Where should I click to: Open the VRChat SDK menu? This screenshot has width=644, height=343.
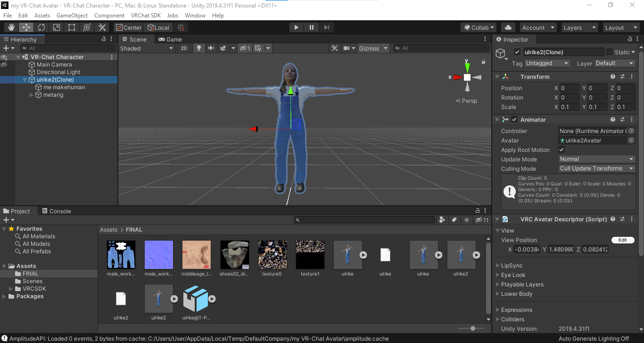click(146, 15)
